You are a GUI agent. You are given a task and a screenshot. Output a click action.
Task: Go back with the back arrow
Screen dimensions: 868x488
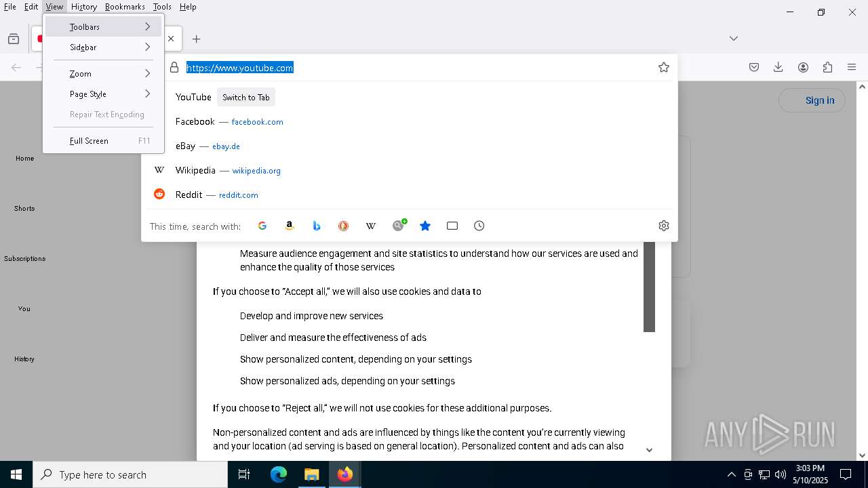pos(16,67)
